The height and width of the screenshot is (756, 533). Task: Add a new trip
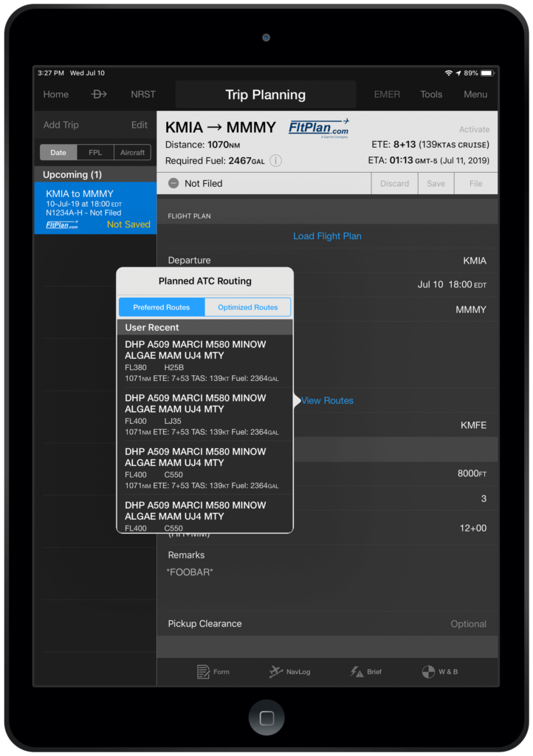[61, 125]
